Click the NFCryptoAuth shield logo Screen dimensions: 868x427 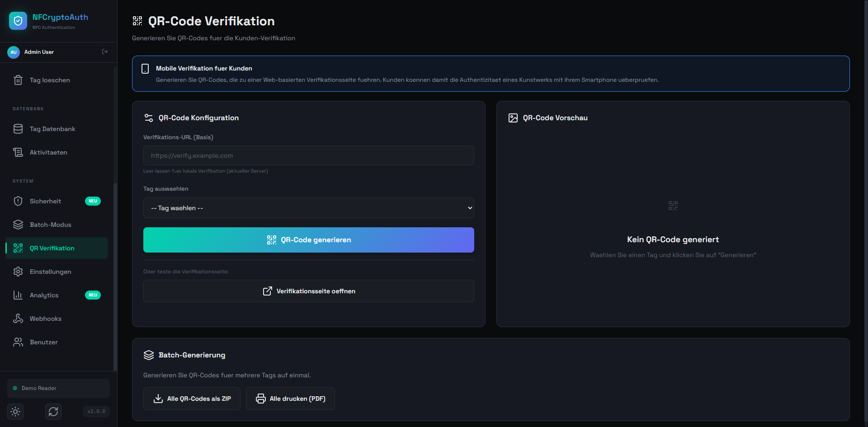[x=18, y=21]
